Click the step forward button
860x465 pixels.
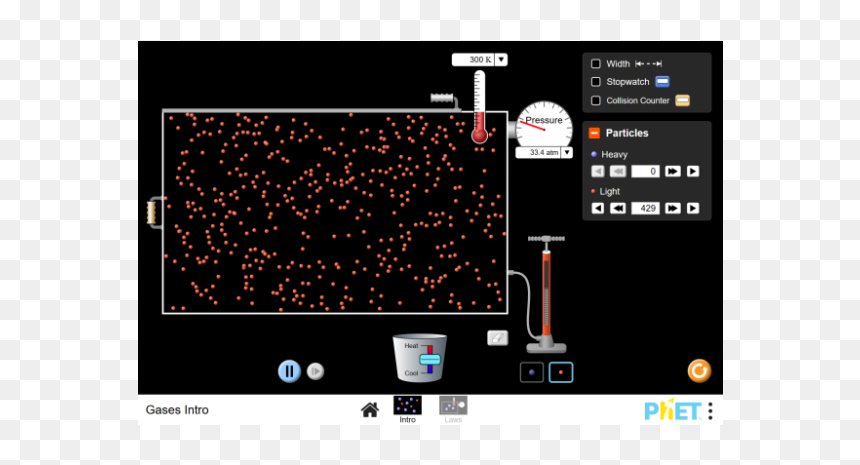coord(315,371)
